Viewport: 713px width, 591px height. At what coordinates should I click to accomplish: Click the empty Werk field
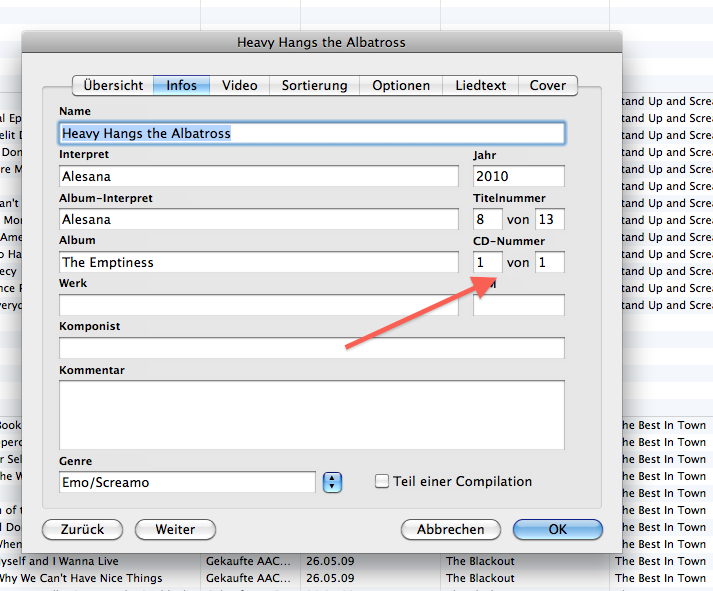coord(259,305)
